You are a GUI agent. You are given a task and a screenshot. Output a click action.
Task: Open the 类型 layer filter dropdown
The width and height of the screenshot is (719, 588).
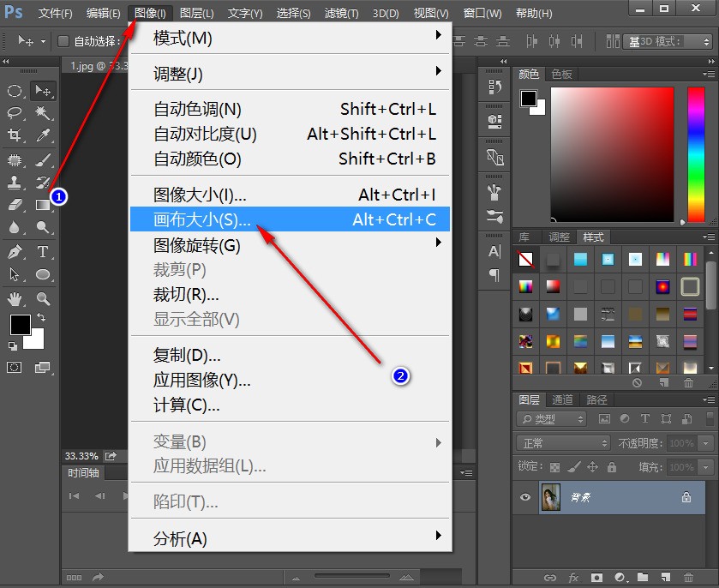[552, 419]
